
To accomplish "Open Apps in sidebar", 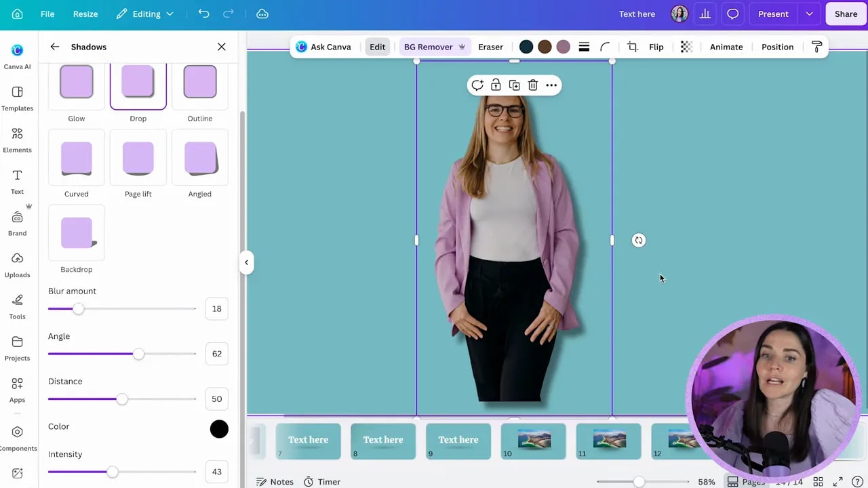I will (x=17, y=390).
